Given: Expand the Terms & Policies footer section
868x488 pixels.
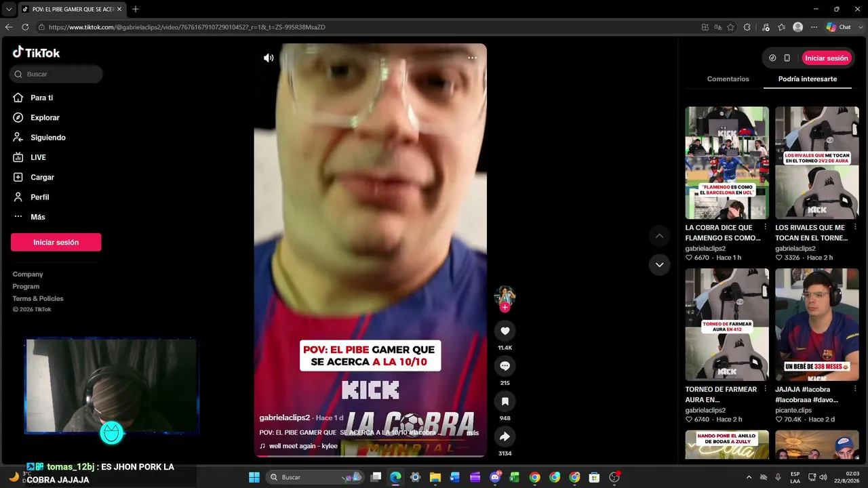Looking at the screenshot, I should (38, 299).
